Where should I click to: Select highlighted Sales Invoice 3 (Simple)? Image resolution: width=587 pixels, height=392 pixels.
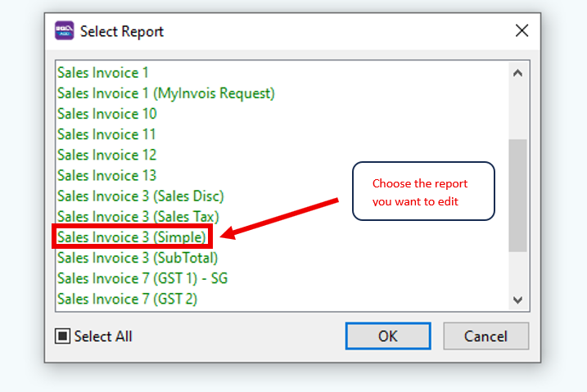coord(132,237)
